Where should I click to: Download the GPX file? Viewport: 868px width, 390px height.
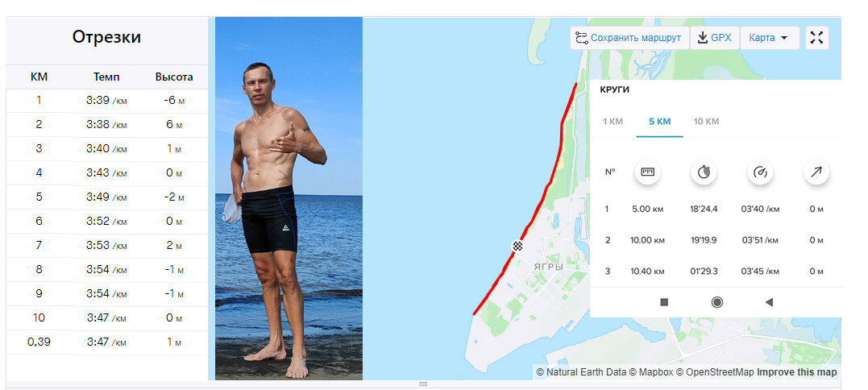[x=715, y=38]
